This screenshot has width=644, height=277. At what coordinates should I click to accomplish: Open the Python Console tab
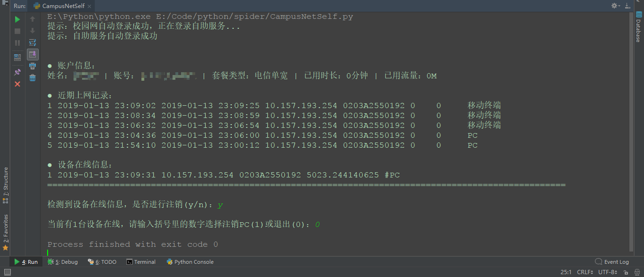pyautogui.click(x=190, y=262)
